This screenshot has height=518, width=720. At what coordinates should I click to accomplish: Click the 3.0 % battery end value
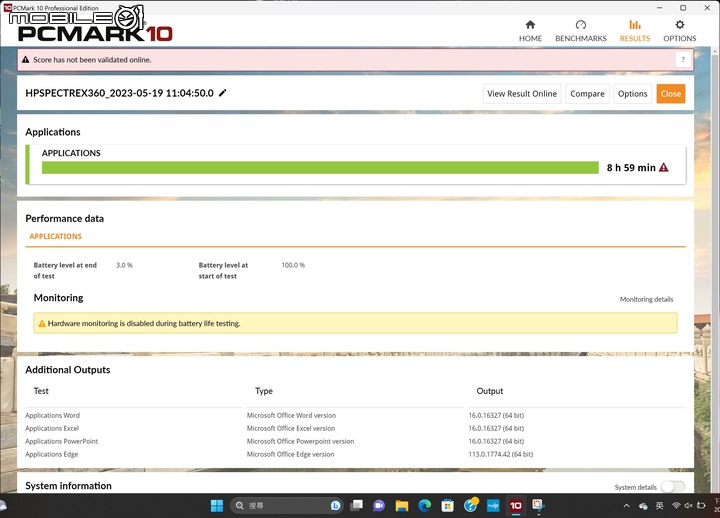pos(124,265)
